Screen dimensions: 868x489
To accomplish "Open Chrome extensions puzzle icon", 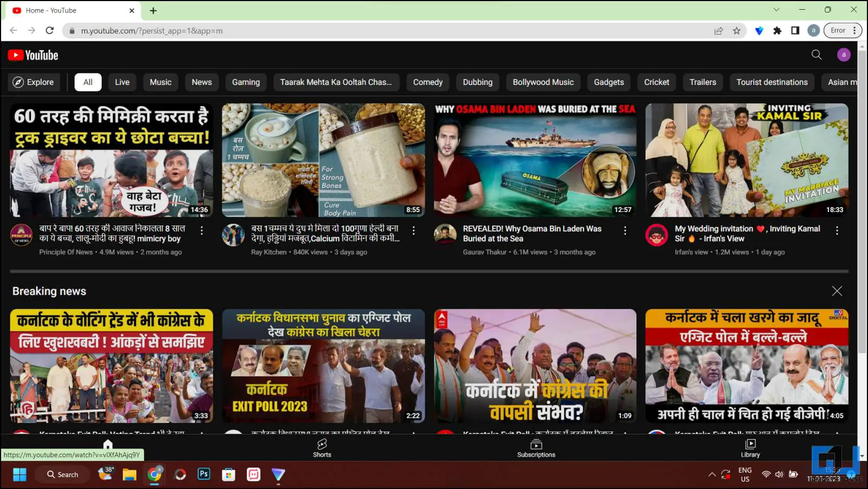I will coord(777,31).
